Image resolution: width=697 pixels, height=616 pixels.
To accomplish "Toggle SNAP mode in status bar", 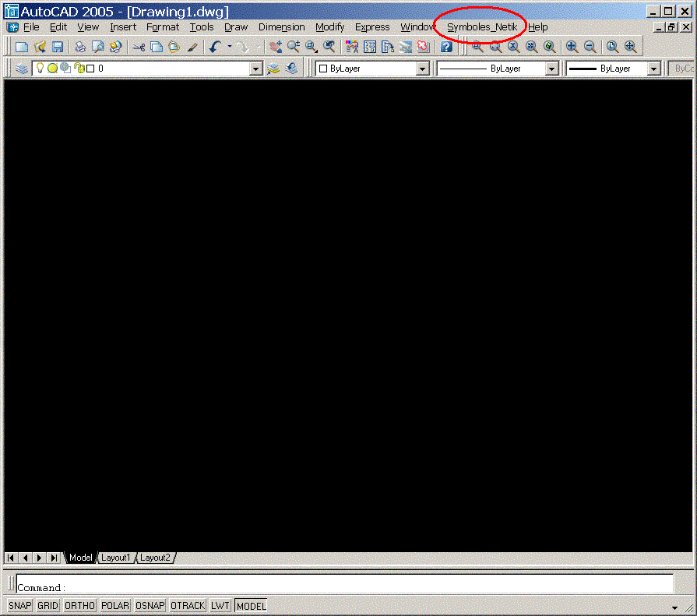I will click(x=20, y=606).
